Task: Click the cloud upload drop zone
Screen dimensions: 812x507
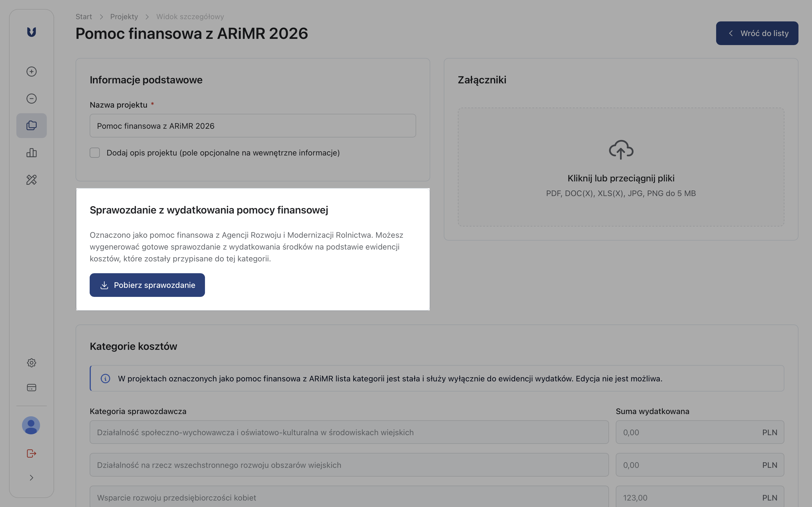Action: pos(621,167)
